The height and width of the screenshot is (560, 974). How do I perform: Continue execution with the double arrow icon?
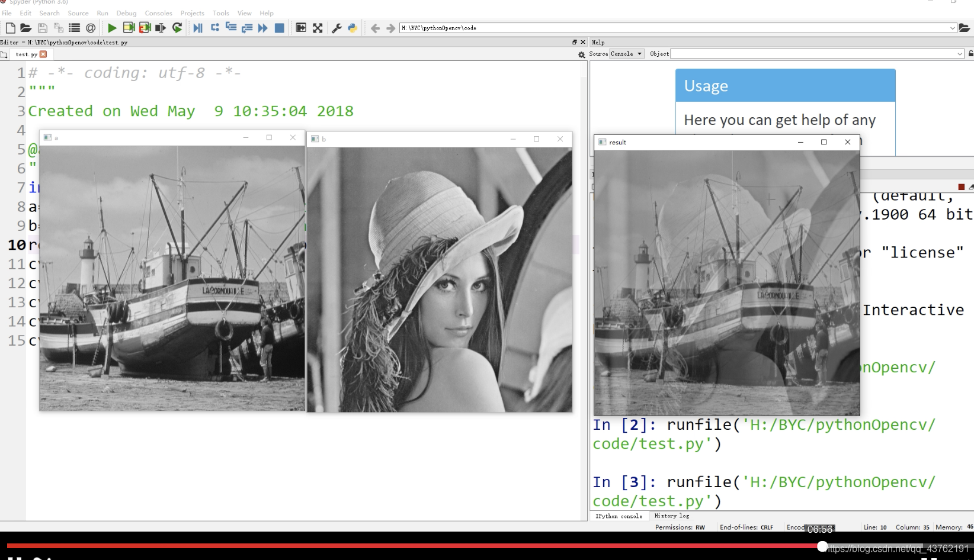[x=263, y=28]
